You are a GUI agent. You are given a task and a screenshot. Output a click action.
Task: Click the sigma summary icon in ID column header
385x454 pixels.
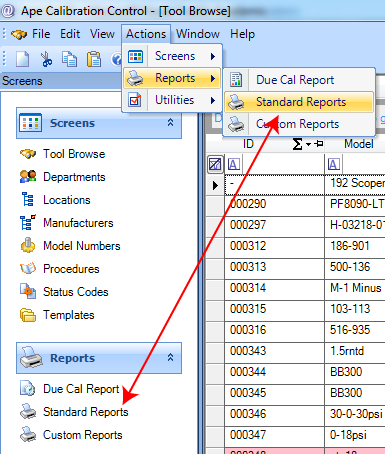(297, 144)
